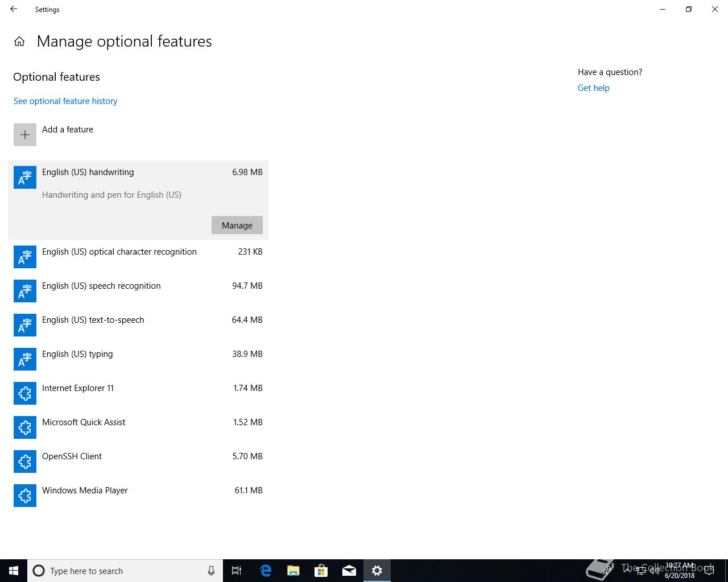This screenshot has height=582, width=728.
Task: Click the 94.7 MB size value
Action: [x=247, y=286]
